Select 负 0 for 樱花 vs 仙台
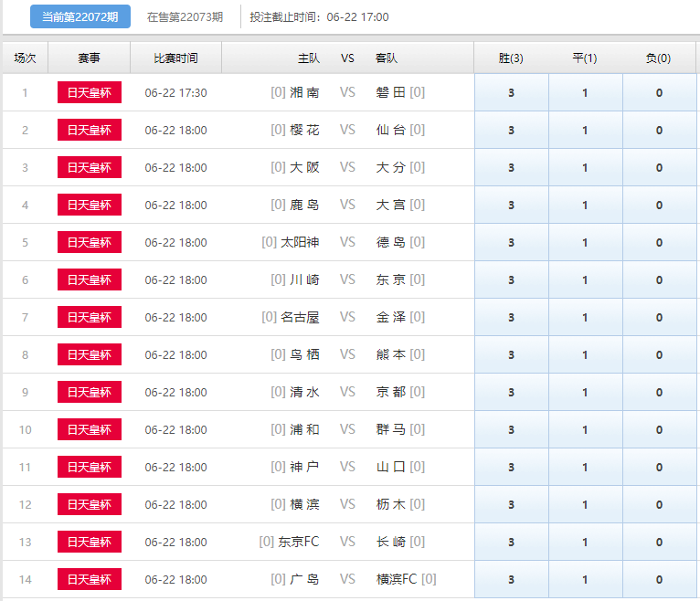 (660, 131)
